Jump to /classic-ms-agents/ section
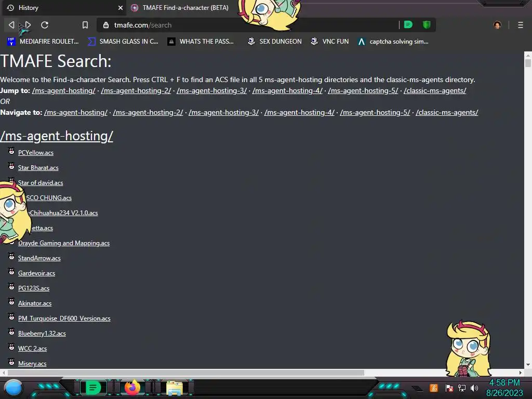 435,90
